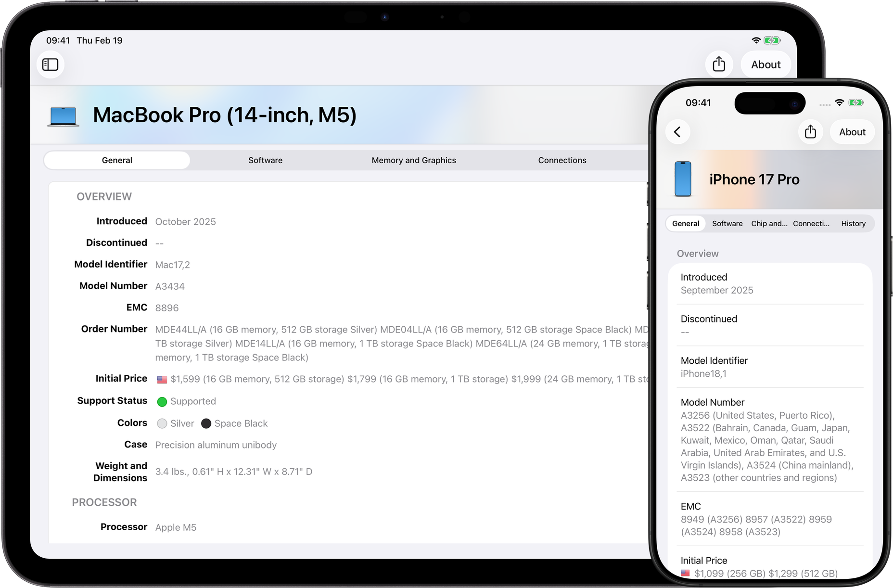Viewport: 893px width, 588px height.
Task: Open About on the iPad toolbar
Action: coord(765,64)
